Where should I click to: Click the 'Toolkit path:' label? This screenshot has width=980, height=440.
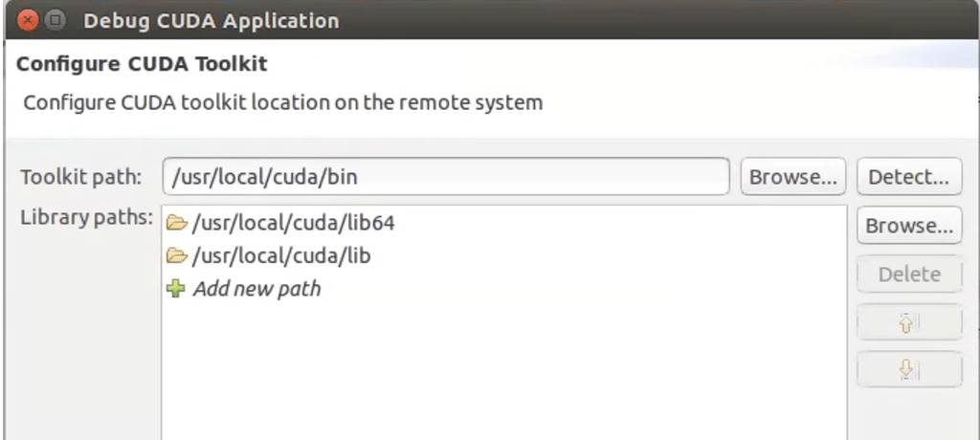click(x=80, y=178)
